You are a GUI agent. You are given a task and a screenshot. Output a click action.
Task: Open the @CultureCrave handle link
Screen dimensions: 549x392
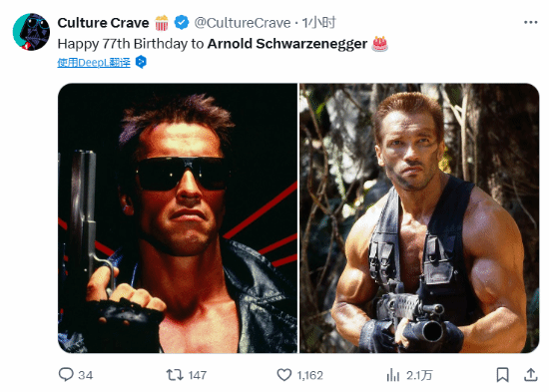tap(243, 23)
